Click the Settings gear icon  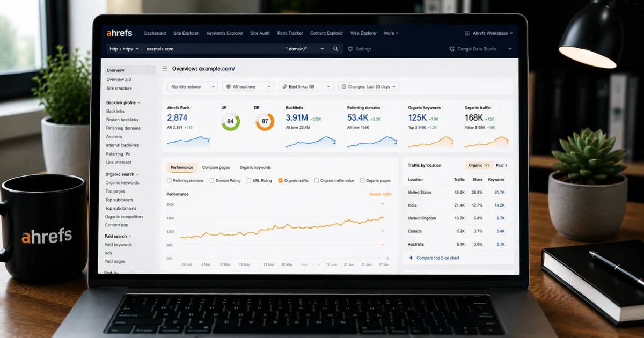350,49
